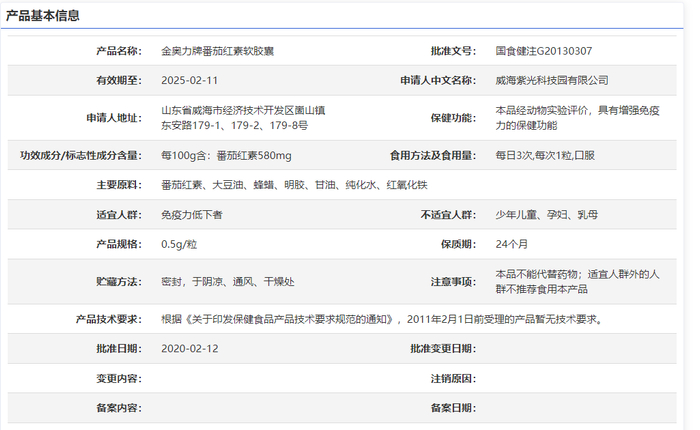Click text 本品经动物实验评价,具有增强免疫
Image resolution: width=700 pixels, height=430 pixels.
point(577,110)
